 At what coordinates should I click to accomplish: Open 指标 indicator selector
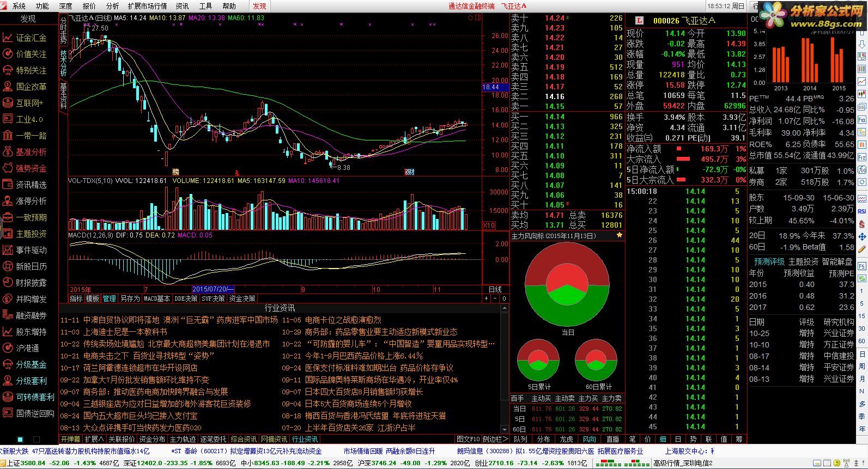coord(76,299)
